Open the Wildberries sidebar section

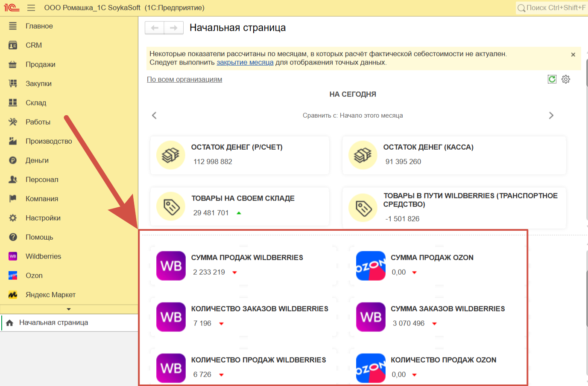tap(43, 256)
